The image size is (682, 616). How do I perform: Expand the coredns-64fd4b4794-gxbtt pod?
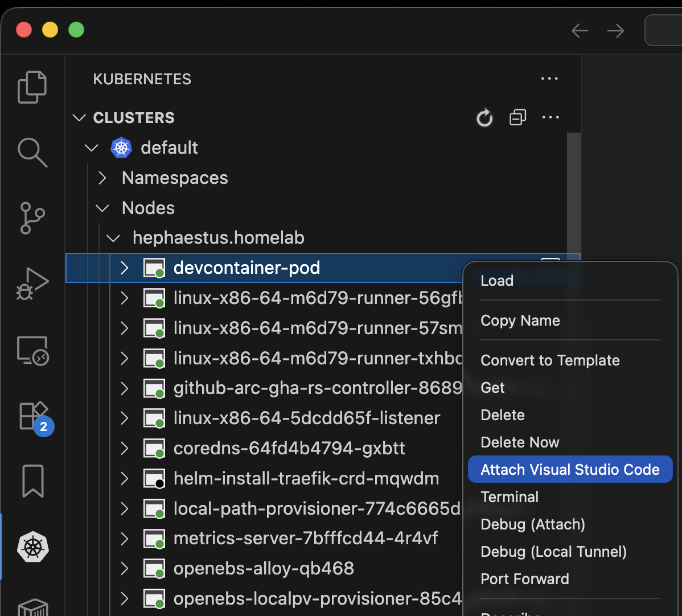pos(125,449)
